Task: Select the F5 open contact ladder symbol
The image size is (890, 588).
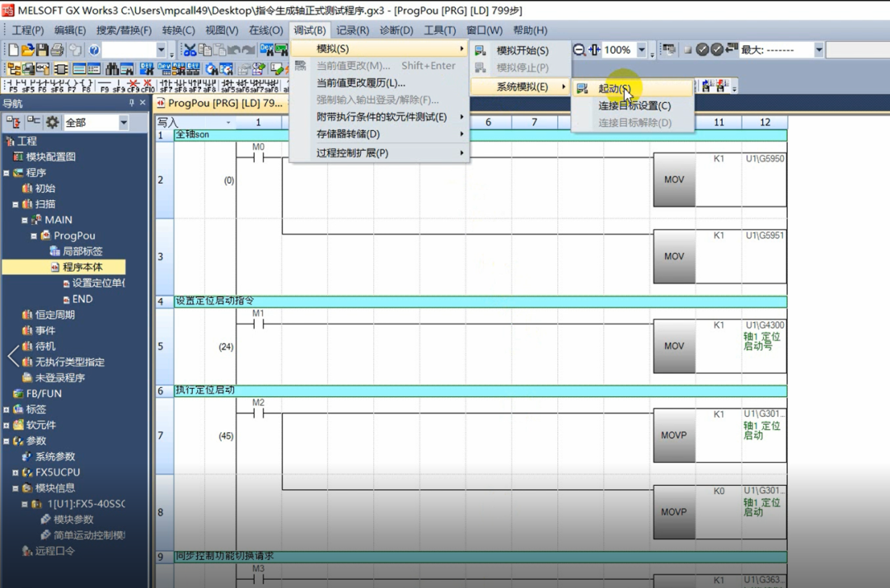Action: tap(13, 86)
